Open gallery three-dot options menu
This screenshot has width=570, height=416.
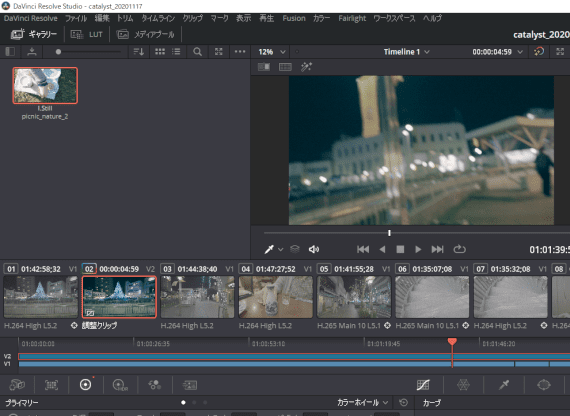240,52
